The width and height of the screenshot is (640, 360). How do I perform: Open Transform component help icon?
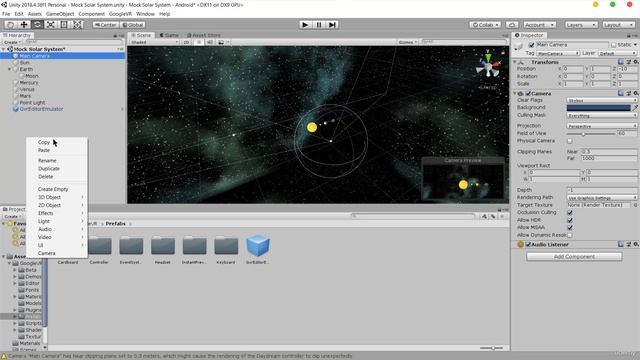click(621, 62)
